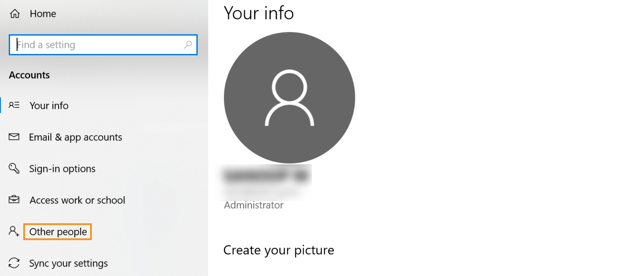644x276 pixels.
Task: Click the Create your picture heading
Action: click(x=279, y=250)
